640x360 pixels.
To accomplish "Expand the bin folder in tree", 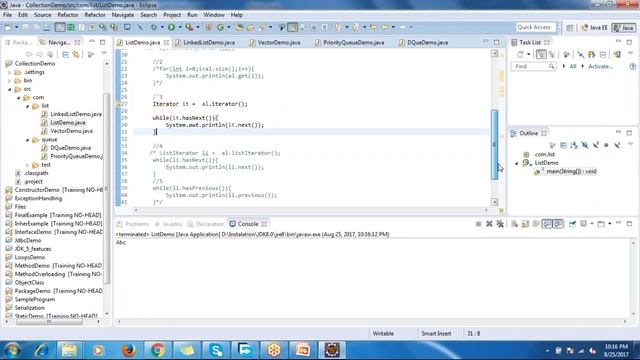I will 10,81.
